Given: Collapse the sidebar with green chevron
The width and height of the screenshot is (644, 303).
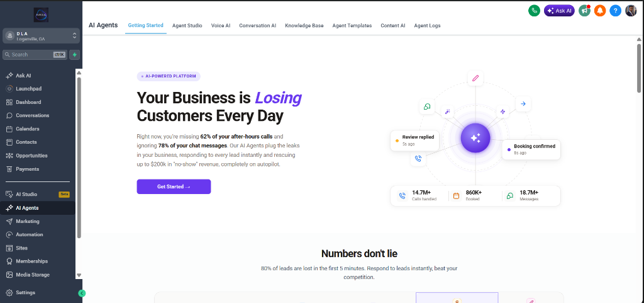Looking at the screenshot, I should [82, 293].
